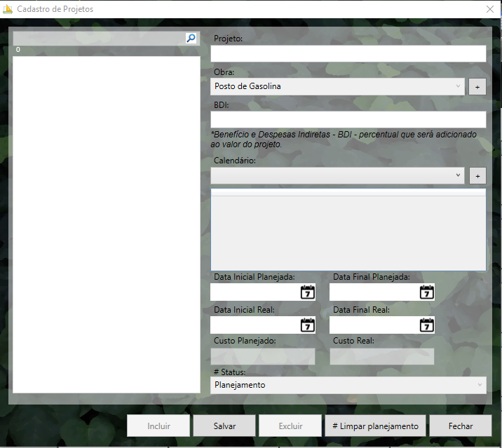Open calendar picker for Data Inicial Planejada
This screenshot has width=502, height=448.
[308, 292]
